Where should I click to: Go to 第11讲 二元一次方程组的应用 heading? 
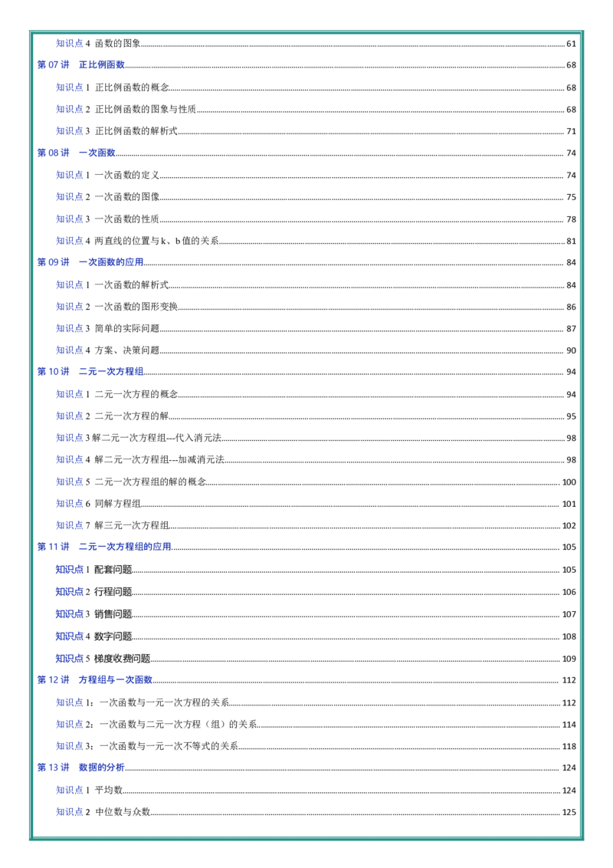[x=306, y=547]
